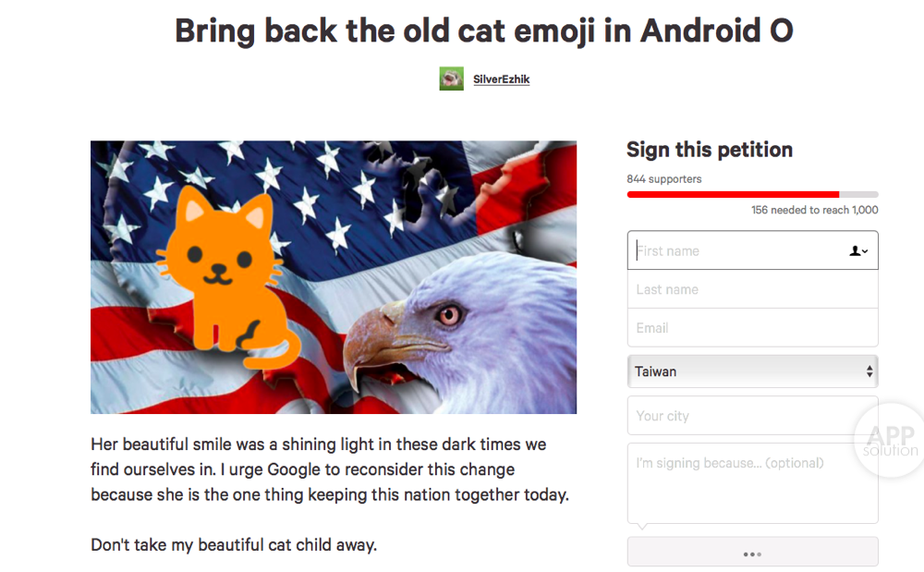This screenshot has height=572, width=924.
Task: Click the Your city field
Action: pyautogui.click(x=739, y=416)
